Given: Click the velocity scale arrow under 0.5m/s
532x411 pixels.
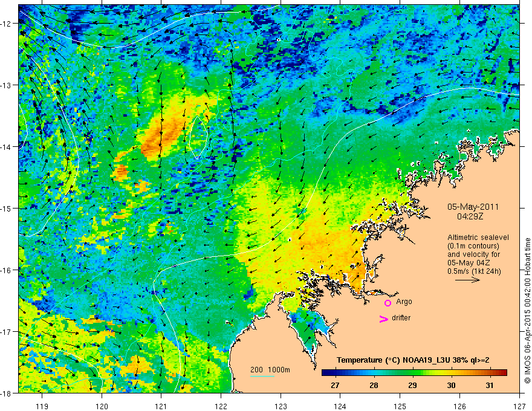Looking at the screenshot, I should click(467, 280).
